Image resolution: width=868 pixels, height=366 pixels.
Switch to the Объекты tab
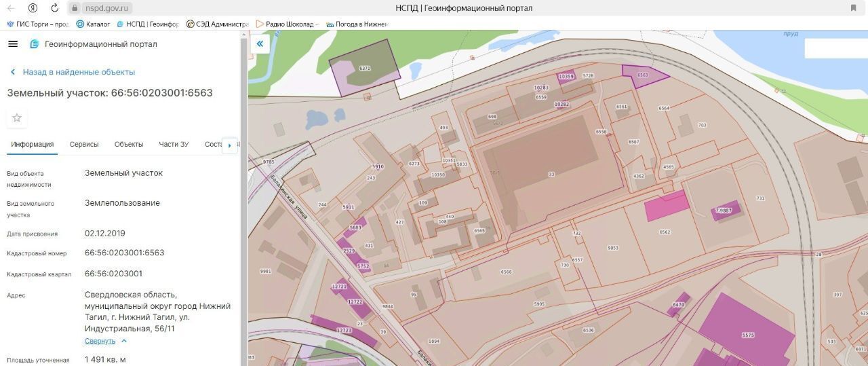(129, 145)
